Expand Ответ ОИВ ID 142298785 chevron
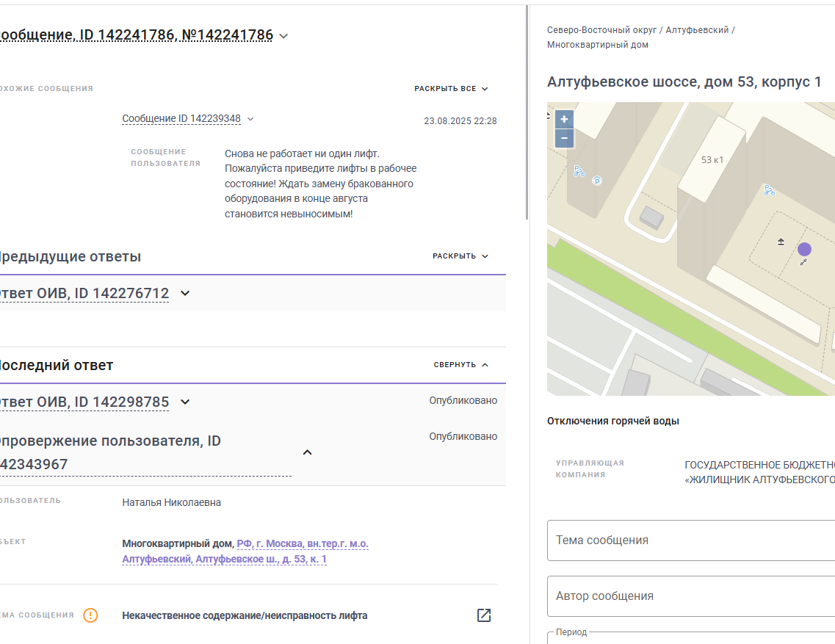 (185, 402)
